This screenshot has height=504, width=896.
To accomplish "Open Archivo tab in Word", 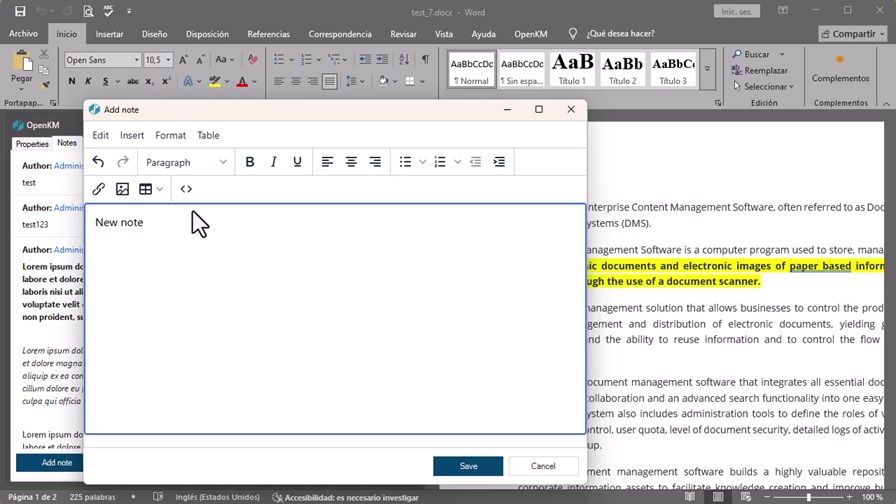I will 23,34.
